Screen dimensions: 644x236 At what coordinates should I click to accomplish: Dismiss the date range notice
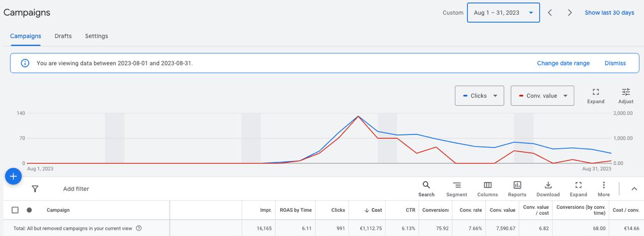(x=615, y=63)
